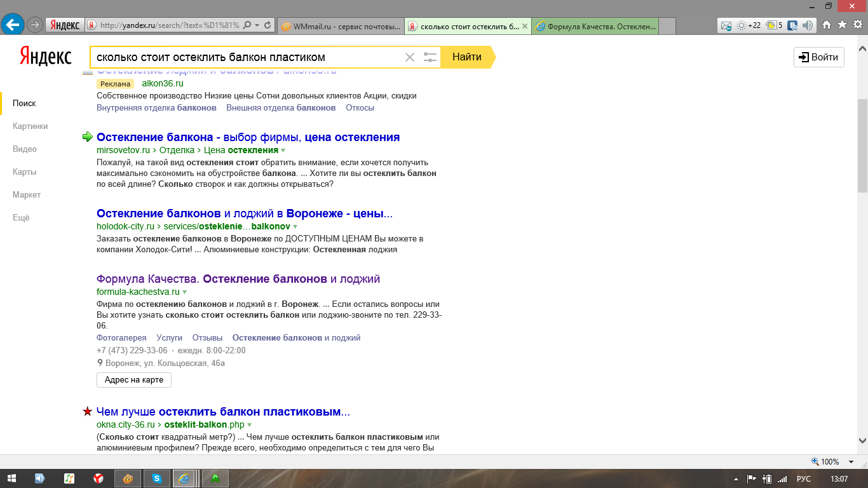Image resolution: width=868 pixels, height=488 pixels.
Task: Click the page vertical scrollbar thumb
Action: click(862, 146)
